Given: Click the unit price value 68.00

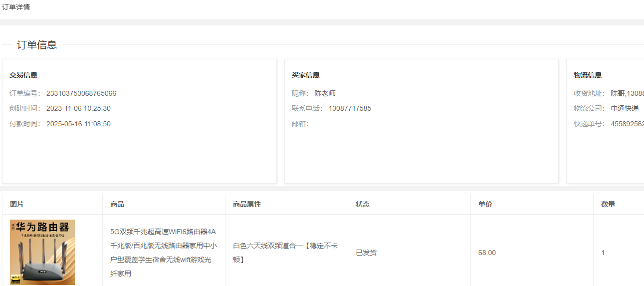Looking at the screenshot, I should tap(487, 253).
